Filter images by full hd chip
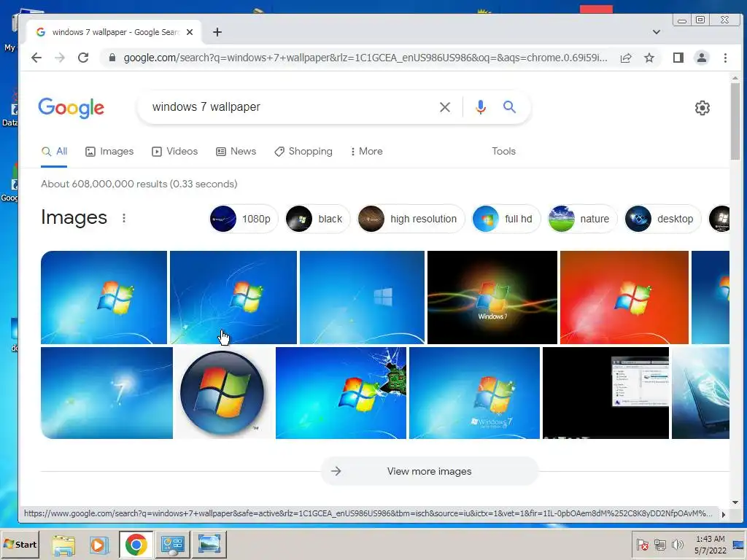Screen dimensions: 747x560 tap(506, 219)
